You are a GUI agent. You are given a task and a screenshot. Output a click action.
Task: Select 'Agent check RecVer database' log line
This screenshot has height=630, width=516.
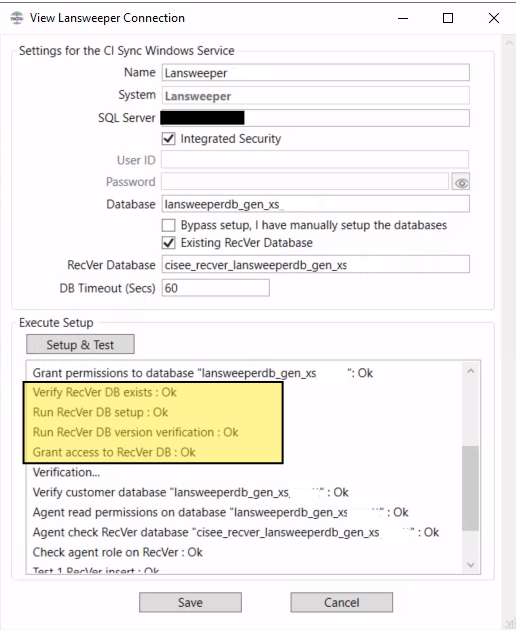(236, 533)
